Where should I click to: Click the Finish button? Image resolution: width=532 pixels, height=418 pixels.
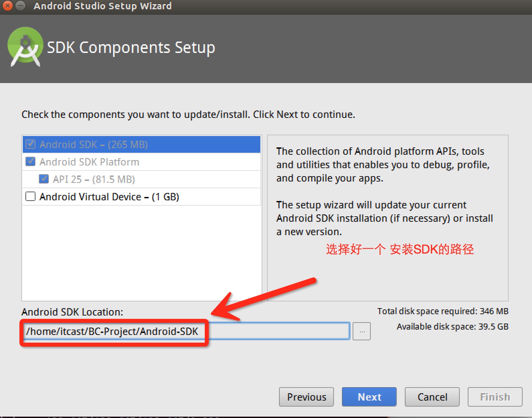click(495, 397)
